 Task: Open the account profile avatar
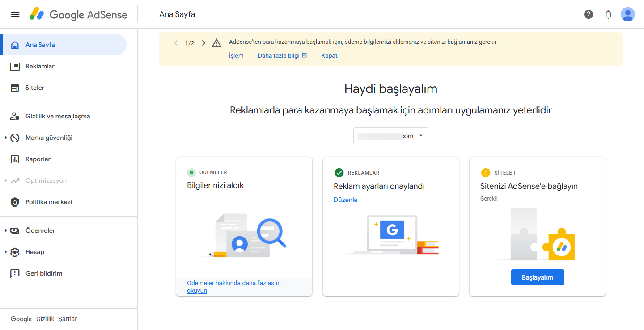pyautogui.click(x=628, y=14)
